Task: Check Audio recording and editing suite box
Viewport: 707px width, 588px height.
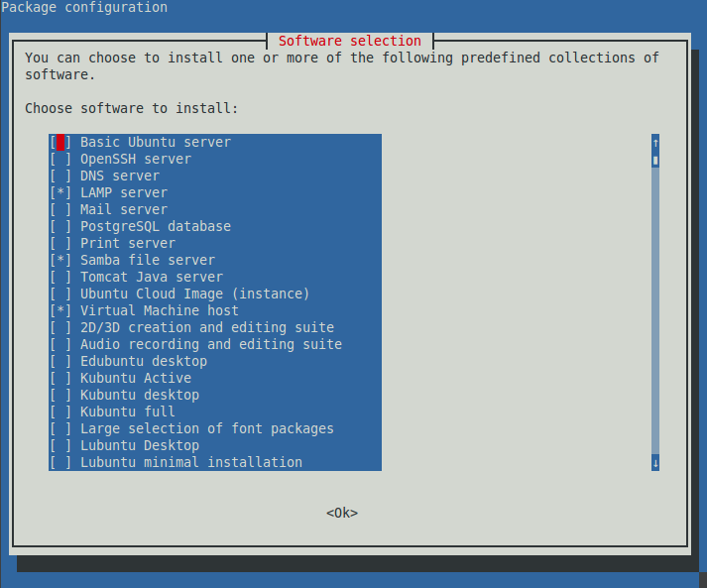Action: tap(60, 344)
